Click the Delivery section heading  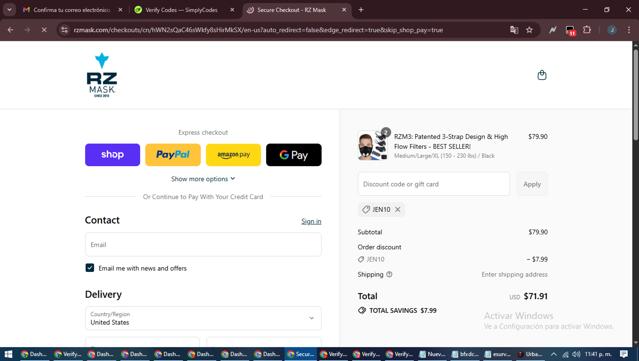103,295
